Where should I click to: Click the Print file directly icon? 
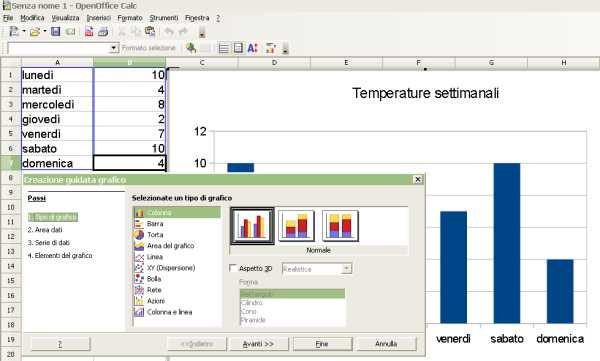(x=103, y=32)
